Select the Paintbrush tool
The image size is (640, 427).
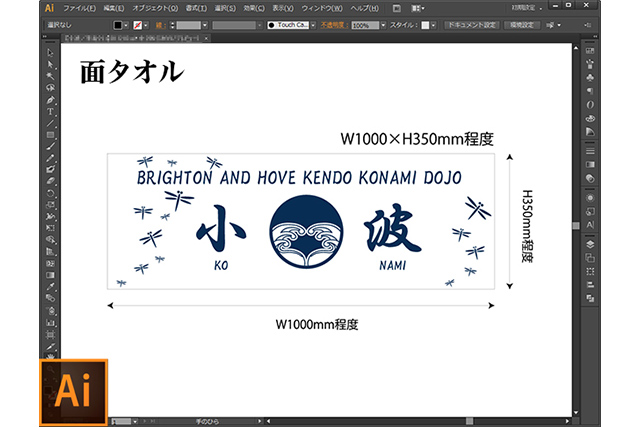coord(49,147)
